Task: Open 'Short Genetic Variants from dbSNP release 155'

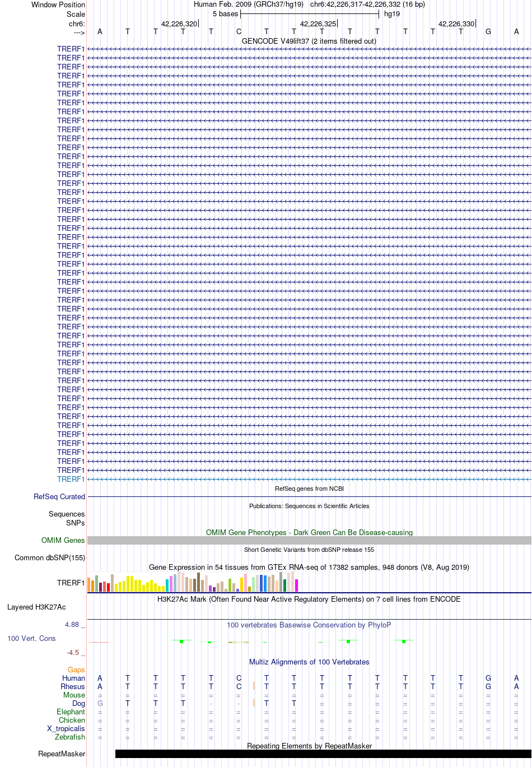Action: click(309, 550)
